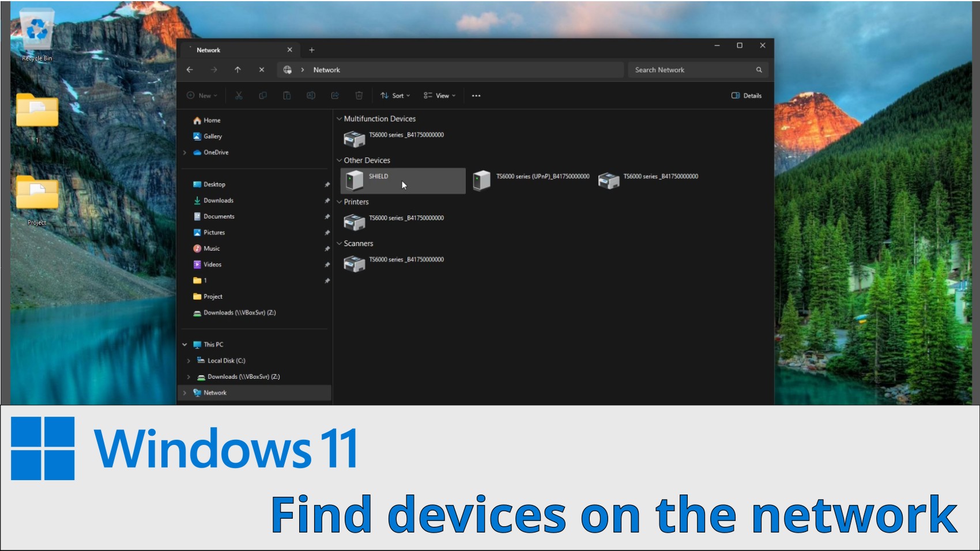The image size is (980, 551).
Task: Collapse the Other Devices group
Action: pos(340,160)
